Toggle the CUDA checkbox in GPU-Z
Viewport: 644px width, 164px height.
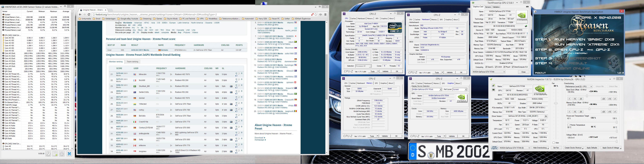coord(496,67)
